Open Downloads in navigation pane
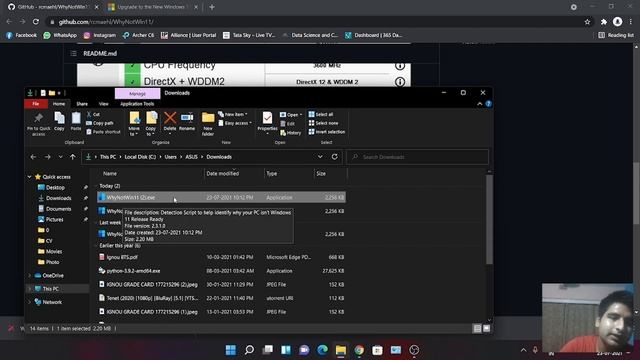 point(58,198)
